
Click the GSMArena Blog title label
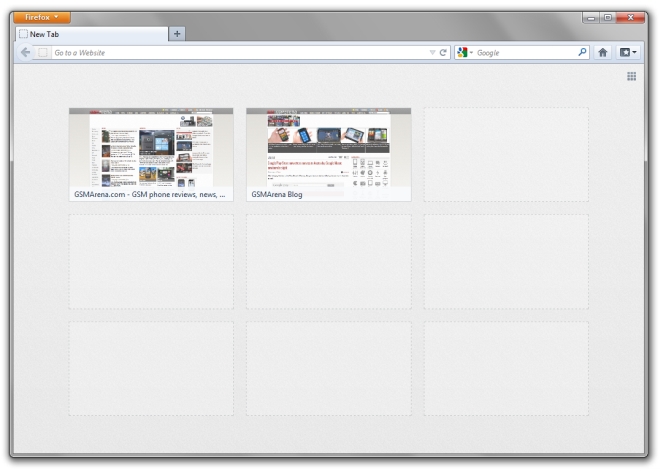click(x=277, y=194)
